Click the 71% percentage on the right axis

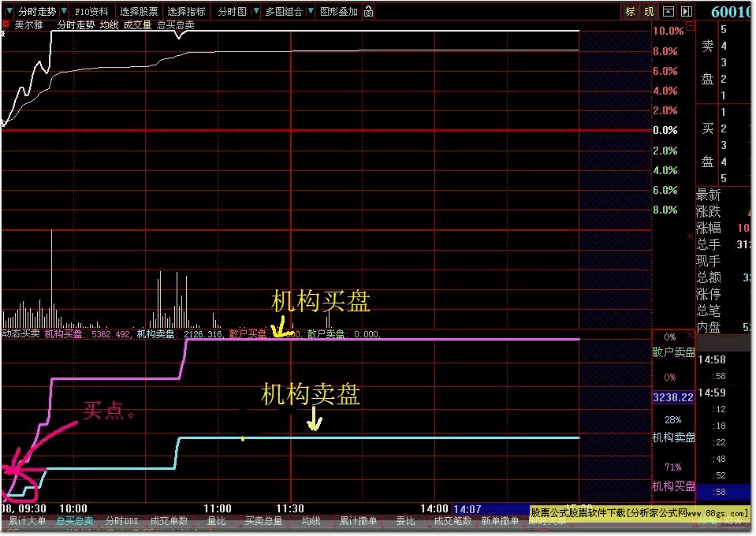pos(672,467)
